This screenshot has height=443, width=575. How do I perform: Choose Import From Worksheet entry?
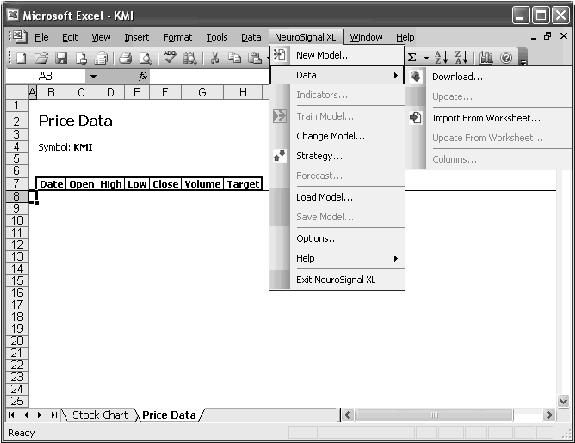tap(489, 118)
